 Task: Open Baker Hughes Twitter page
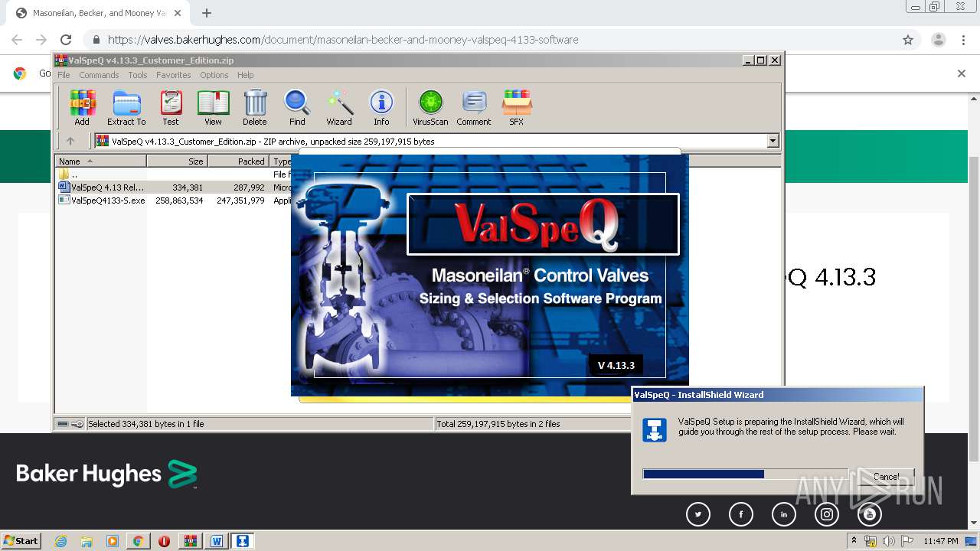(x=698, y=514)
